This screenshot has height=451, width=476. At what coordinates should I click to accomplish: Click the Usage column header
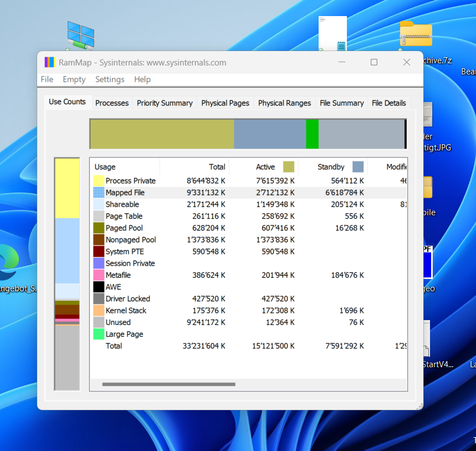125,167
